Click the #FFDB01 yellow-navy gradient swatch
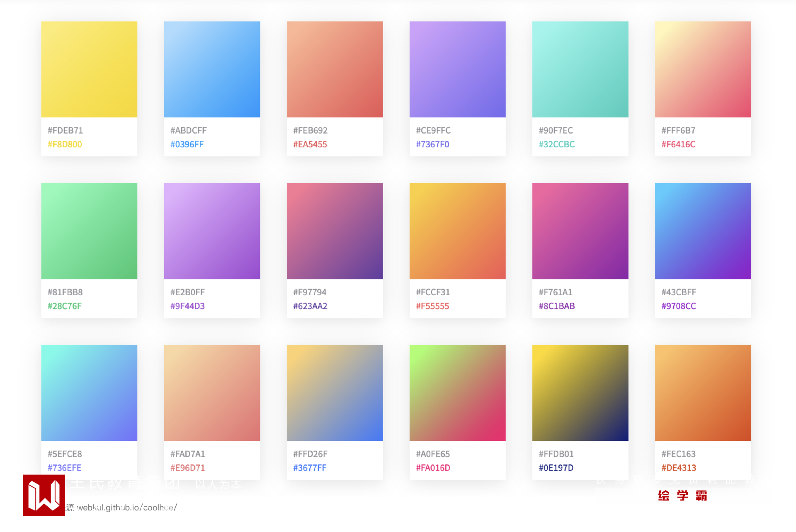This screenshot has width=796, height=532. (x=580, y=393)
